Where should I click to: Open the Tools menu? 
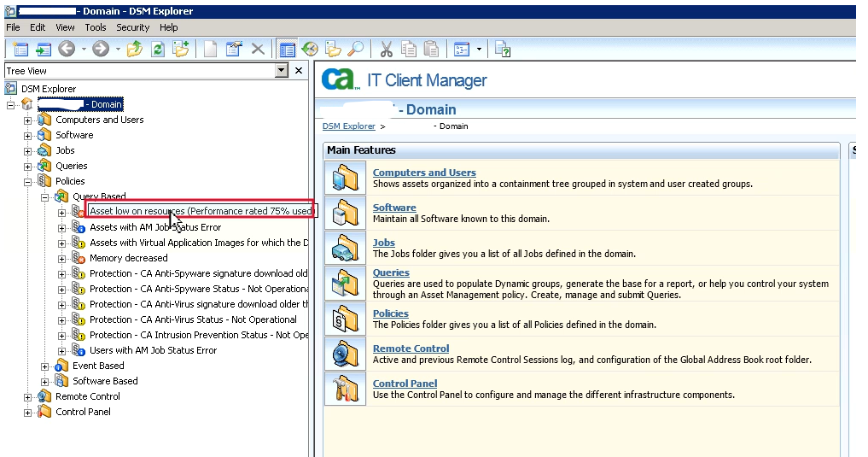coord(96,27)
